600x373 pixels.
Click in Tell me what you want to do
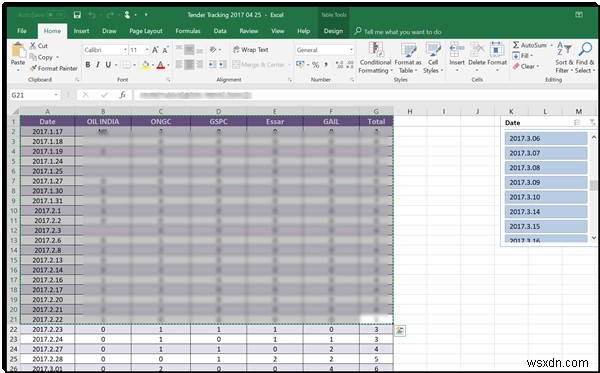tap(403, 32)
